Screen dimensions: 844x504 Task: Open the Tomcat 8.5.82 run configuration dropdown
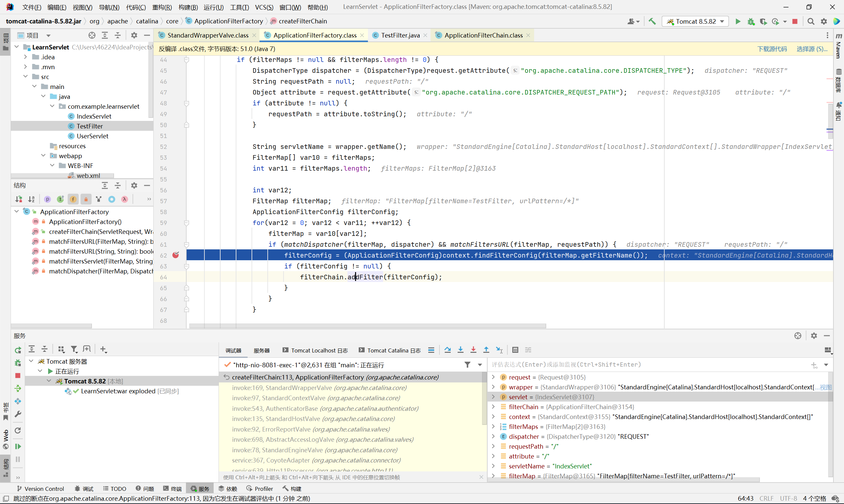click(695, 21)
